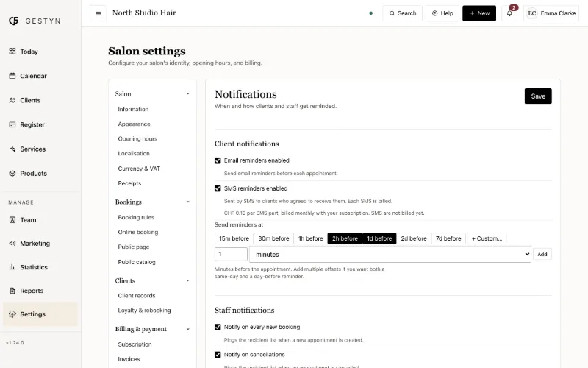Open Online booking settings
The image size is (588, 368).
(x=138, y=232)
